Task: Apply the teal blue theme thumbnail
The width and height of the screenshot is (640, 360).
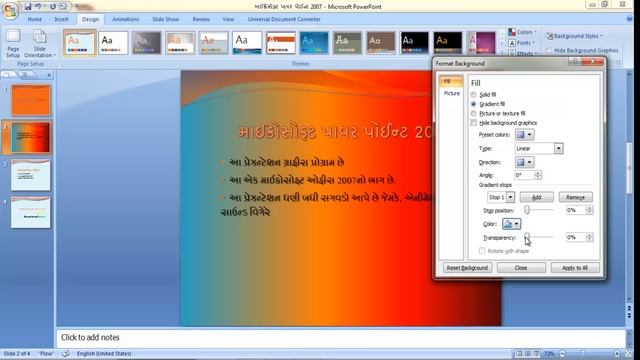Action: click(314, 43)
